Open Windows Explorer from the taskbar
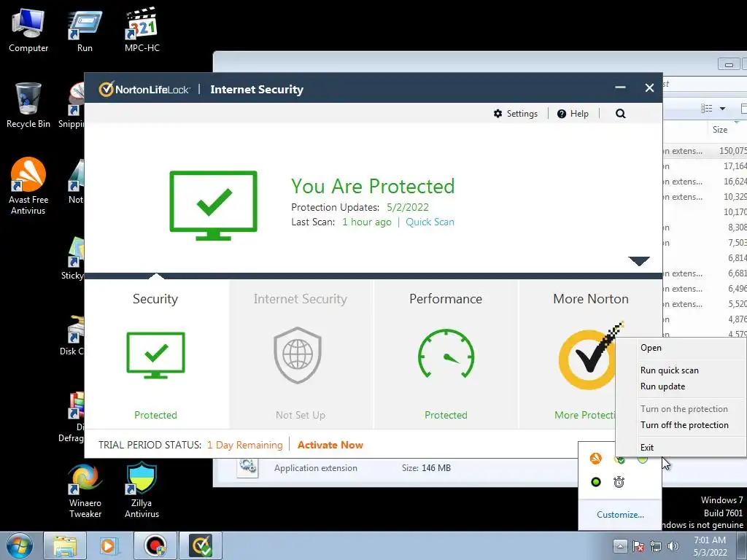Image resolution: width=747 pixels, height=560 pixels. tap(65, 545)
